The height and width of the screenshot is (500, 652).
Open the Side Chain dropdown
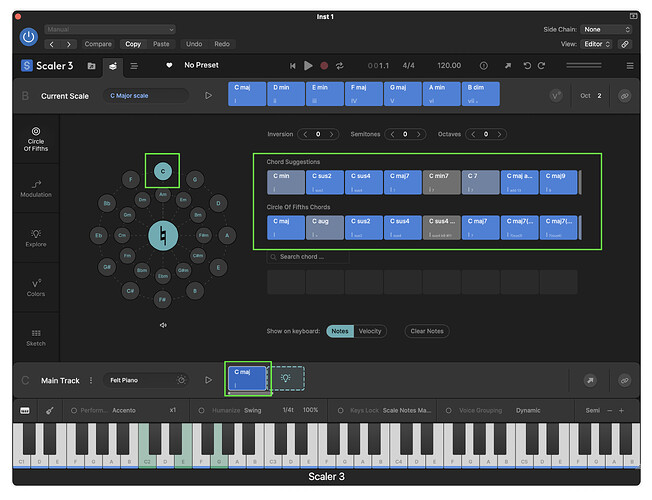(x=607, y=30)
